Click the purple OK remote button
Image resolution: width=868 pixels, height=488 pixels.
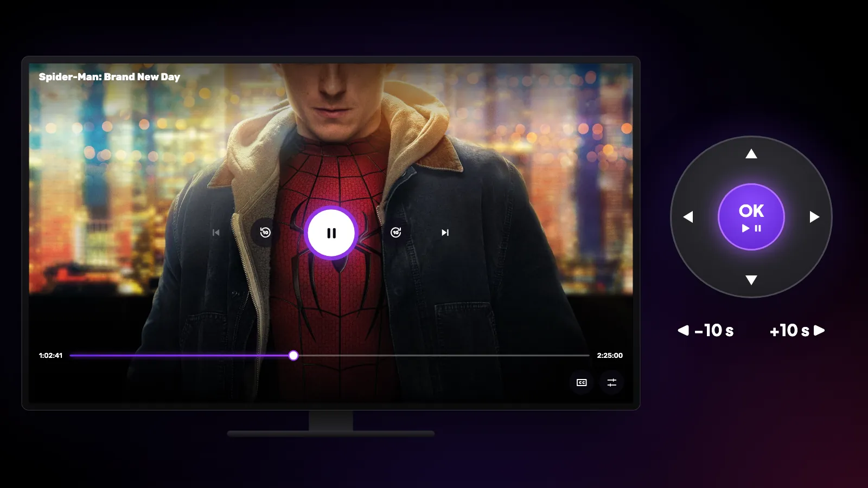[x=751, y=217]
